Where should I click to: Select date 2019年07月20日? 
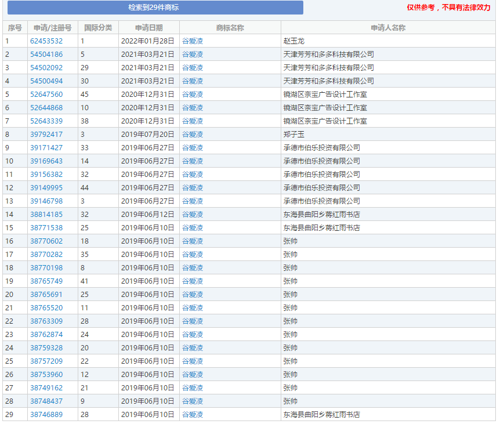coord(147,135)
